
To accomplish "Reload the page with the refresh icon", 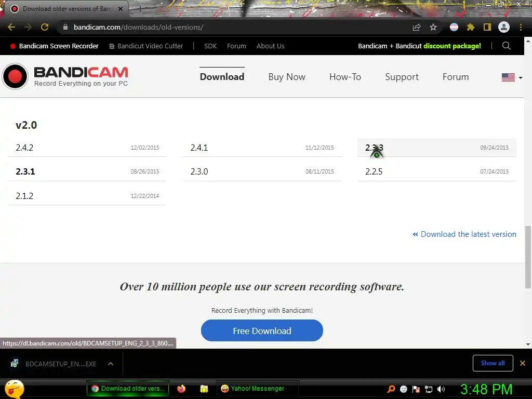I will pos(45,27).
